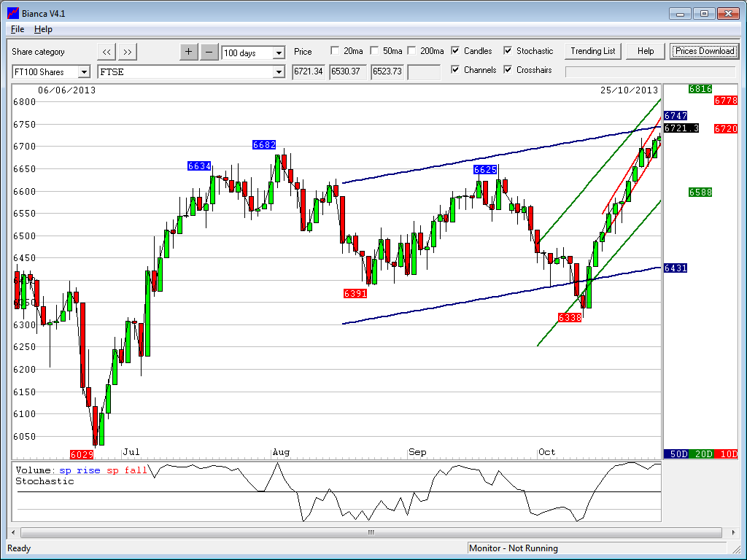Uncheck the Candles checkbox
Image resolution: width=747 pixels, height=560 pixels.
tap(455, 51)
